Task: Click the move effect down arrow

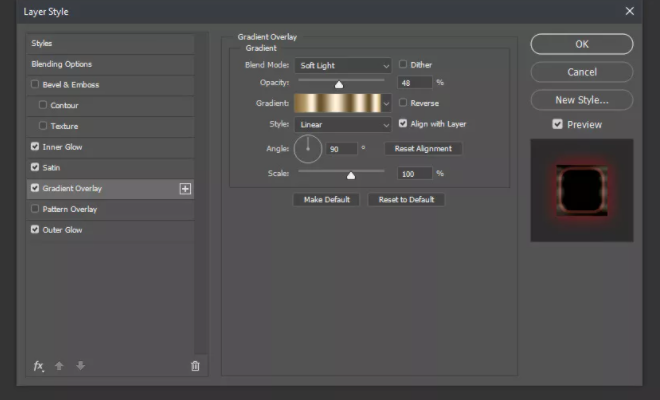Action: tap(80, 365)
